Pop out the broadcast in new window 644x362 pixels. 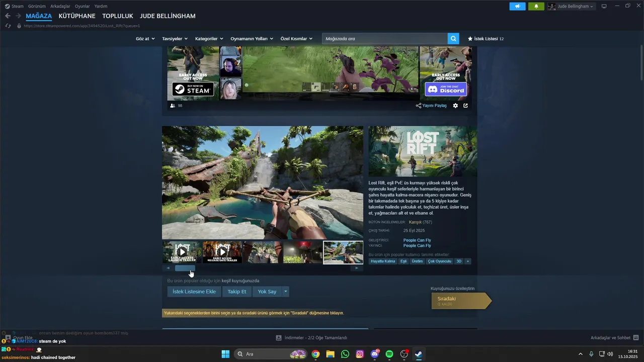point(465,106)
